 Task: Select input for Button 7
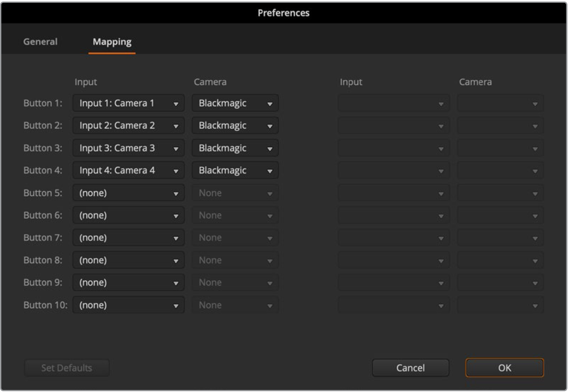coord(128,238)
